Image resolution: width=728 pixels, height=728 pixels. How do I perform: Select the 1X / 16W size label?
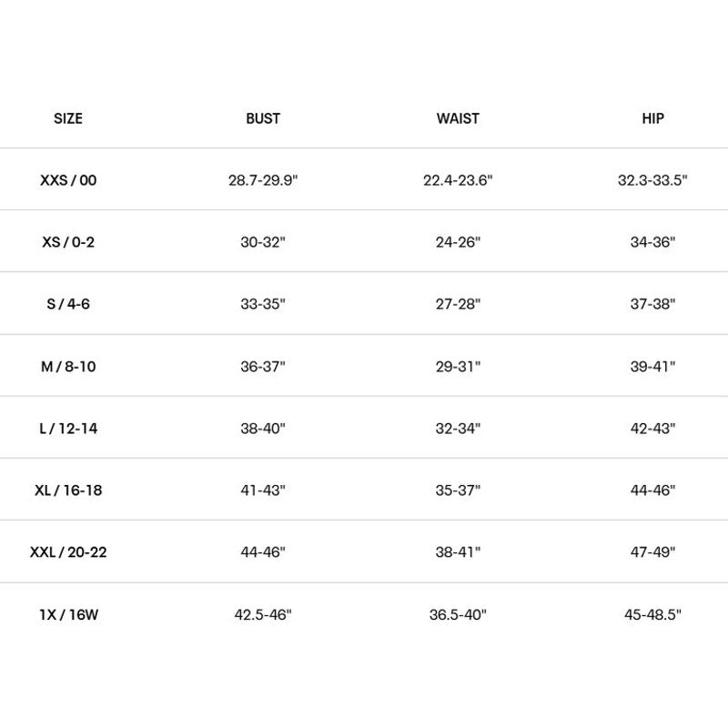tap(68, 615)
